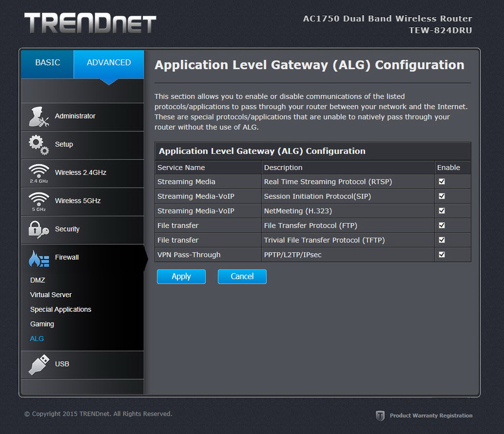
Task: Click the Session Initiation Protocol(SIP) text
Action: point(317,196)
